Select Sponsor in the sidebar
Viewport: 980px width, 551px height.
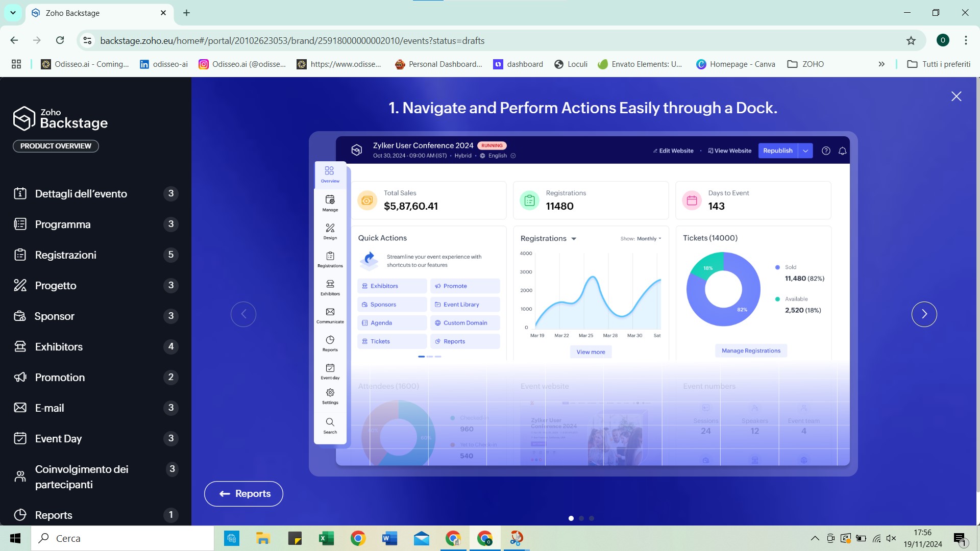(95, 316)
